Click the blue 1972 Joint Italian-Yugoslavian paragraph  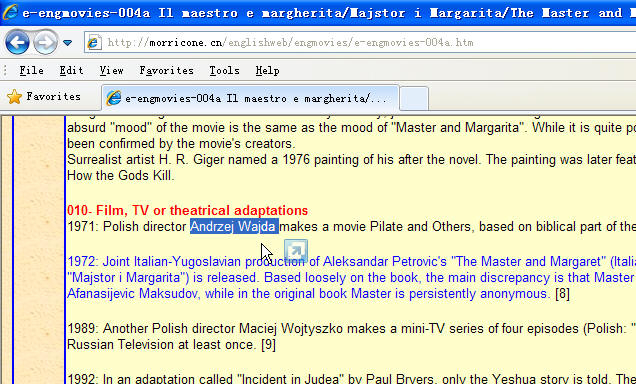(x=351, y=277)
